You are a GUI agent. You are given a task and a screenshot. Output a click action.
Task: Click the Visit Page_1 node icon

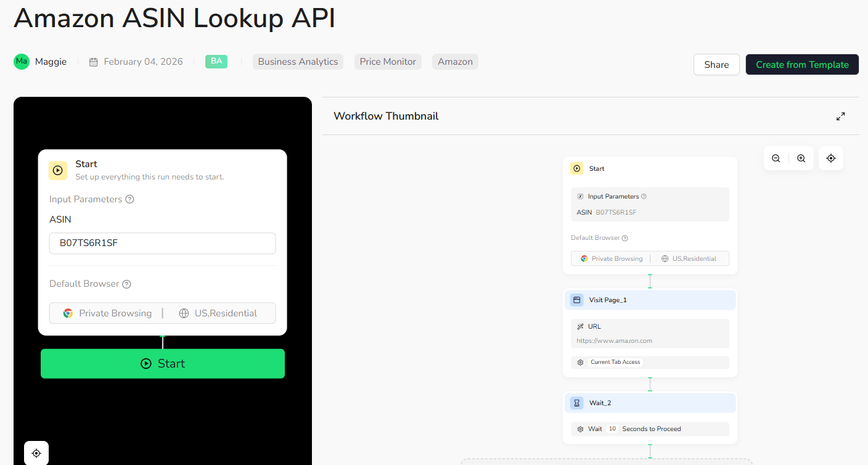[577, 300]
